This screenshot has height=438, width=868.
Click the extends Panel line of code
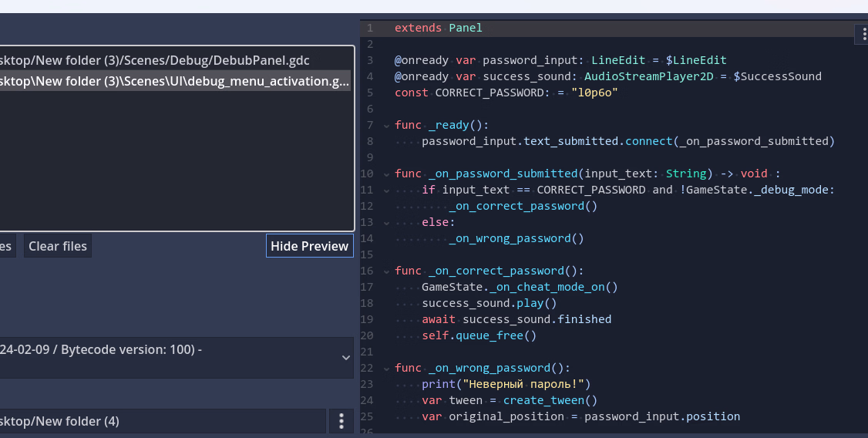coord(438,28)
